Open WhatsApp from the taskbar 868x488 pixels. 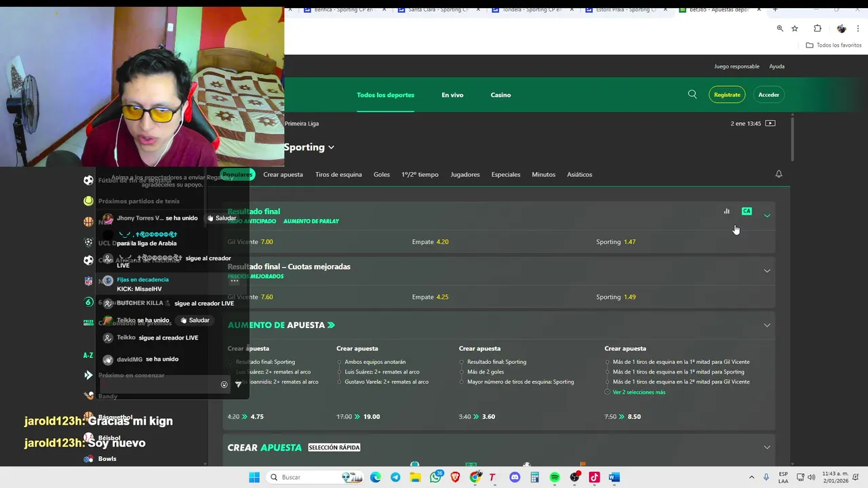436,477
